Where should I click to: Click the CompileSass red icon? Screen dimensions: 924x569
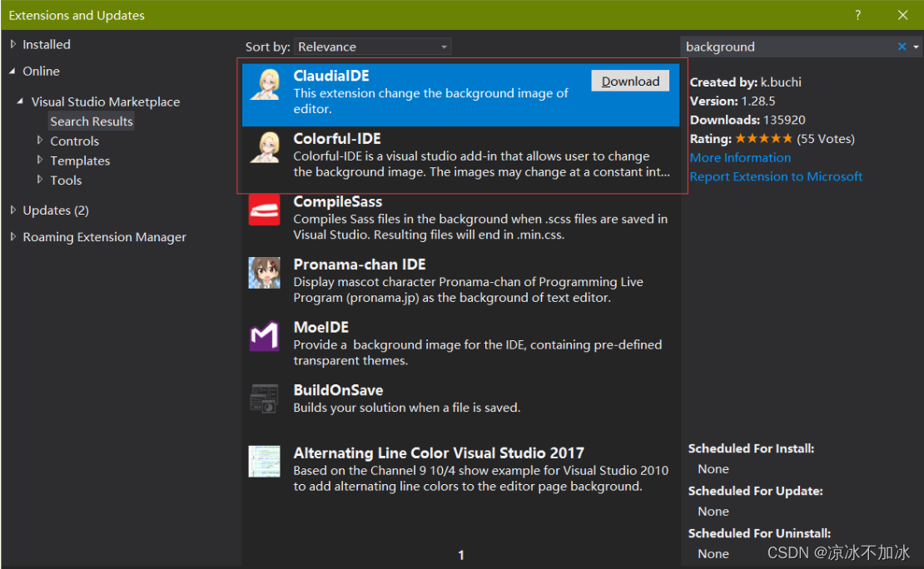[x=264, y=210]
